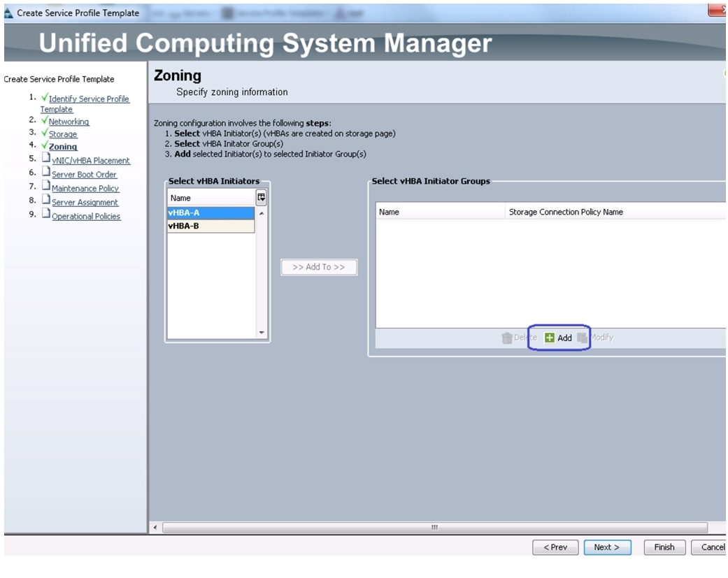This screenshot has height=578, width=728.
Task: Click the Server Boot Order page icon
Action: (x=46, y=172)
